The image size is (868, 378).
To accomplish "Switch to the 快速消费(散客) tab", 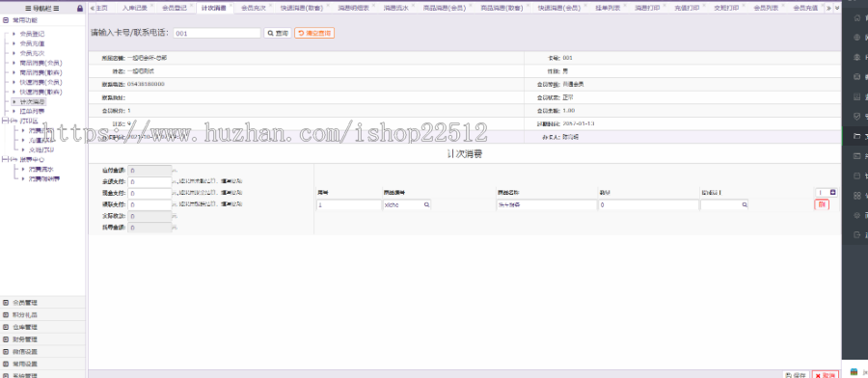I will [302, 9].
